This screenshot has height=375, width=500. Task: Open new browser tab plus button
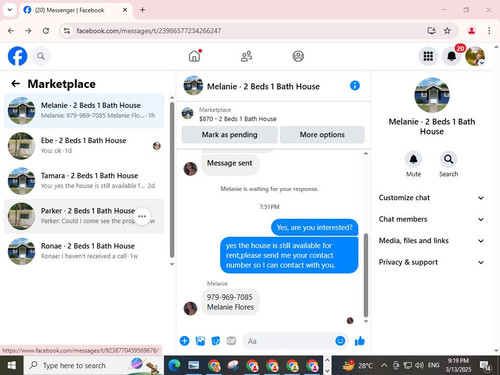[x=142, y=10]
